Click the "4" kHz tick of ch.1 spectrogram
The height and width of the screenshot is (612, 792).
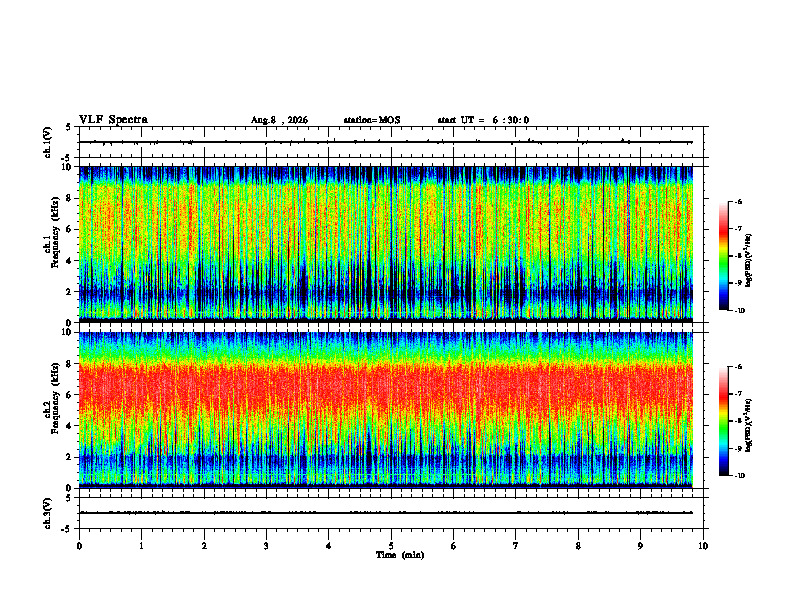point(70,261)
